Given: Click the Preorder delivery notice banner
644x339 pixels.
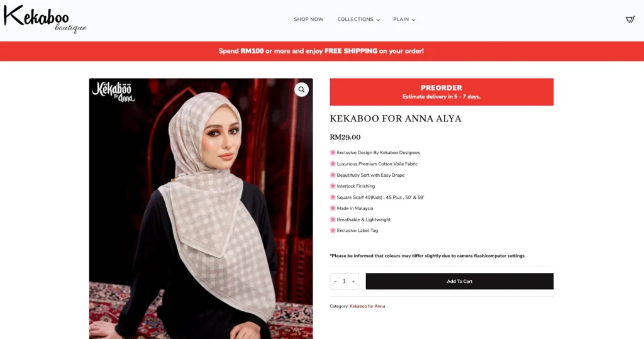Looking at the screenshot, I should point(441,92).
